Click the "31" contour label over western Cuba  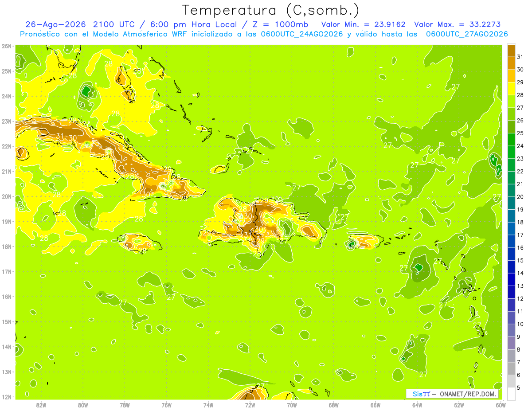coord(60,137)
